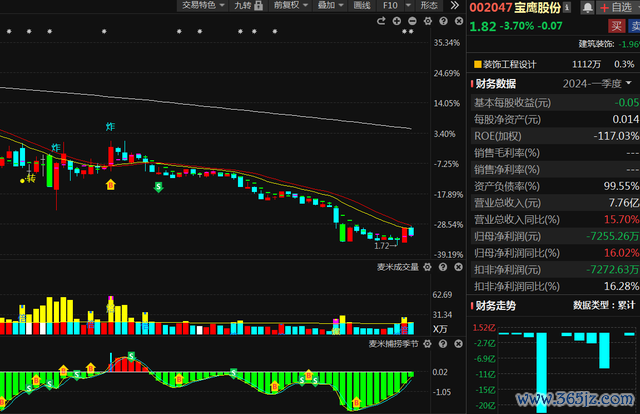Select the 归母净利润同比(%) row
Viewport: 640px width, 414px height.
click(555, 253)
